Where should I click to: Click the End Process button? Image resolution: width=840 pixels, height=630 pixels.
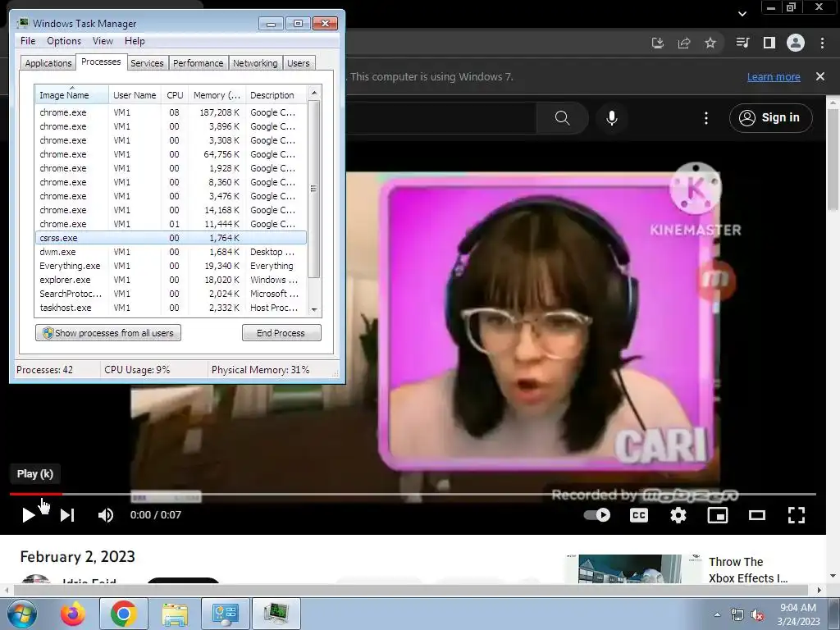pyautogui.click(x=281, y=333)
